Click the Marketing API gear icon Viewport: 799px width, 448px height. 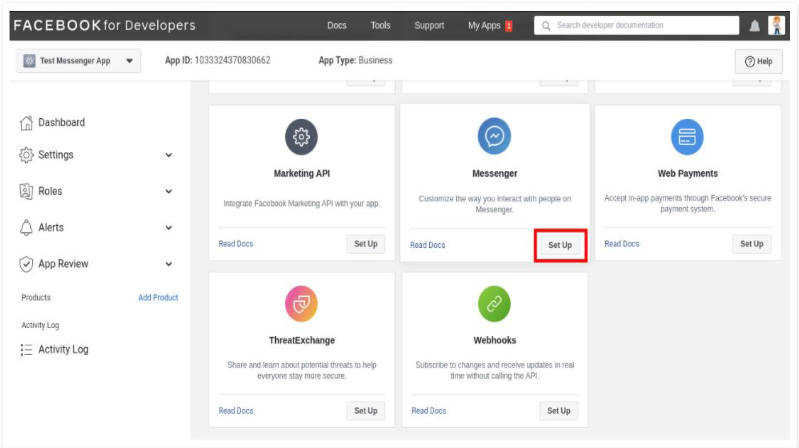tap(301, 137)
